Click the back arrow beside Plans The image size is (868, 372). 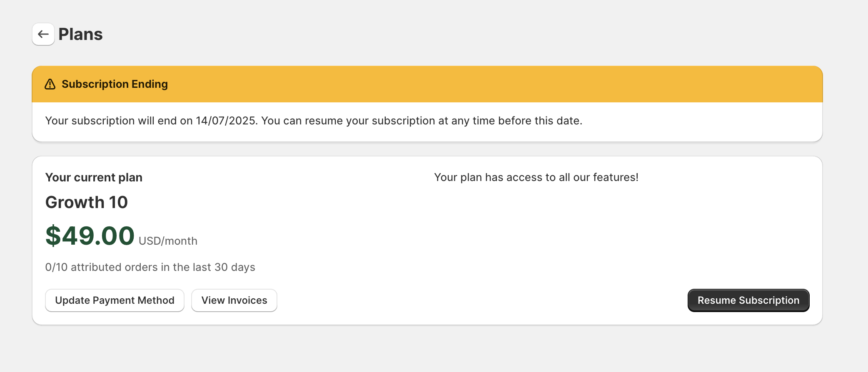tap(43, 34)
